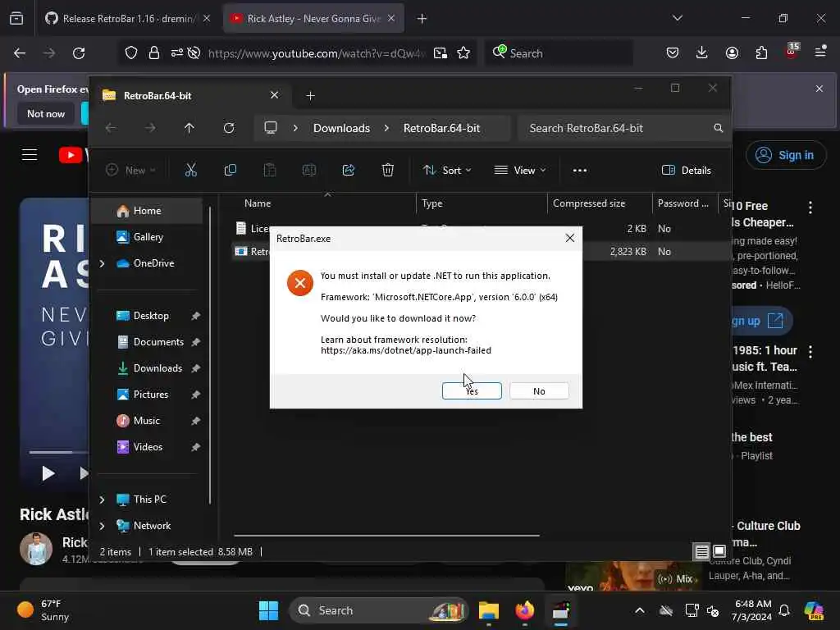Image resolution: width=840 pixels, height=630 pixels.
Task: Unpin Desktop via its pin icon
Action: pyautogui.click(x=195, y=316)
